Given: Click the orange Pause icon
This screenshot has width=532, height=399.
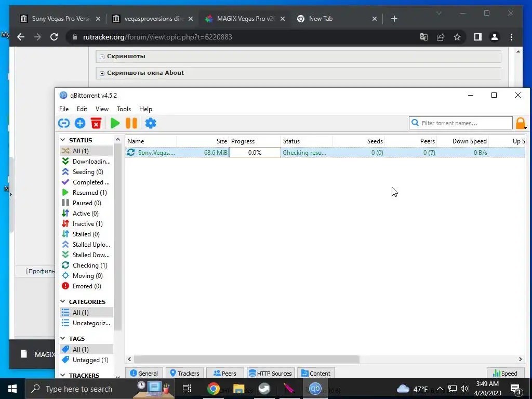Looking at the screenshot, I should pos(131,123).
